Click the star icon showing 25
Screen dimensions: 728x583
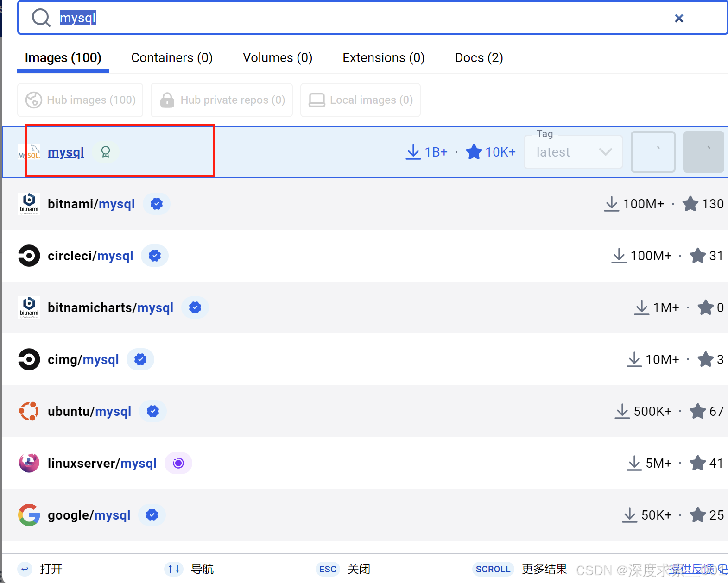698,515
